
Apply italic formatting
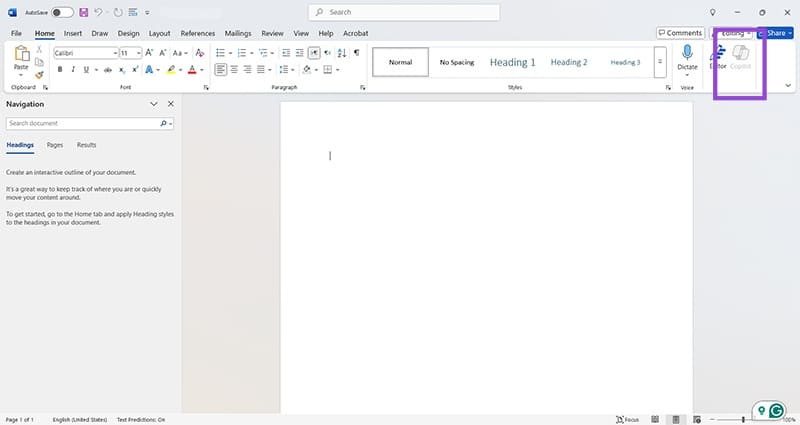click(x=73, y=70)
